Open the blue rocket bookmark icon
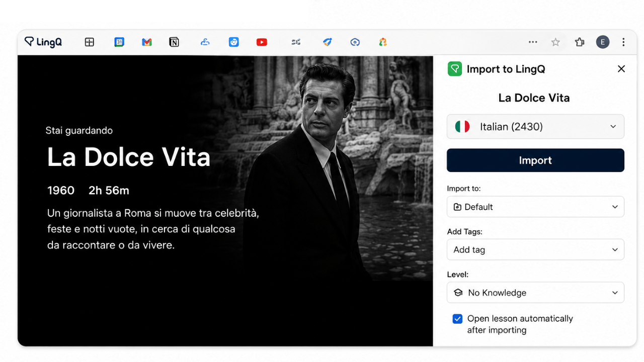 click(x=327, y=42)
